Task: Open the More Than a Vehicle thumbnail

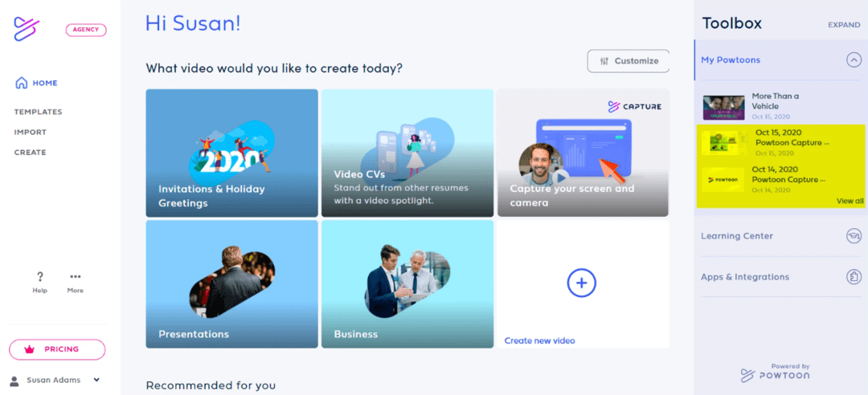Action: [x=723, y=108]
